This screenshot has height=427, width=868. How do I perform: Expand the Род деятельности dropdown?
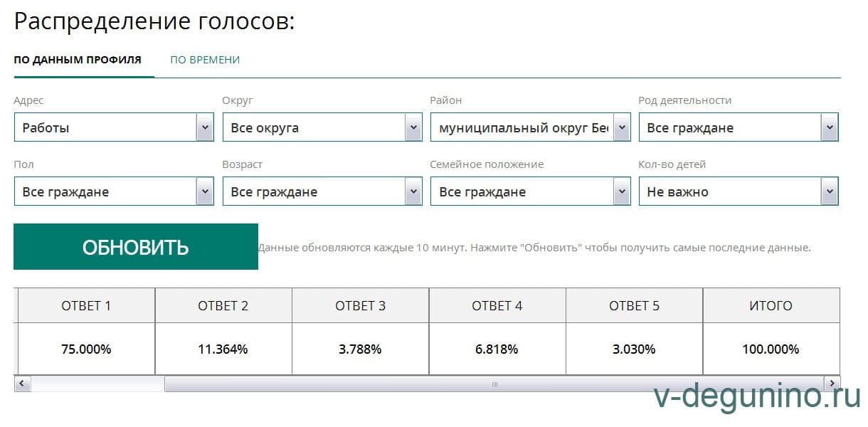click(x=739, y=128)
